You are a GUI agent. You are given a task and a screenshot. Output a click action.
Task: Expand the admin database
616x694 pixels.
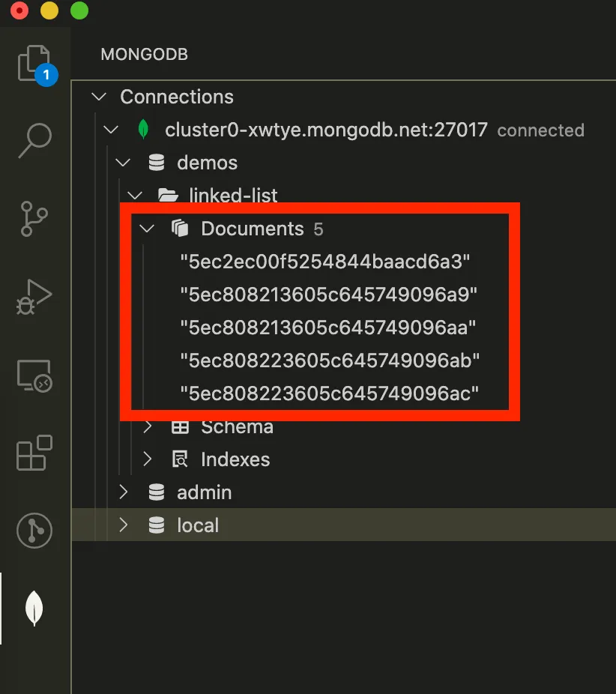click(122, 492)
